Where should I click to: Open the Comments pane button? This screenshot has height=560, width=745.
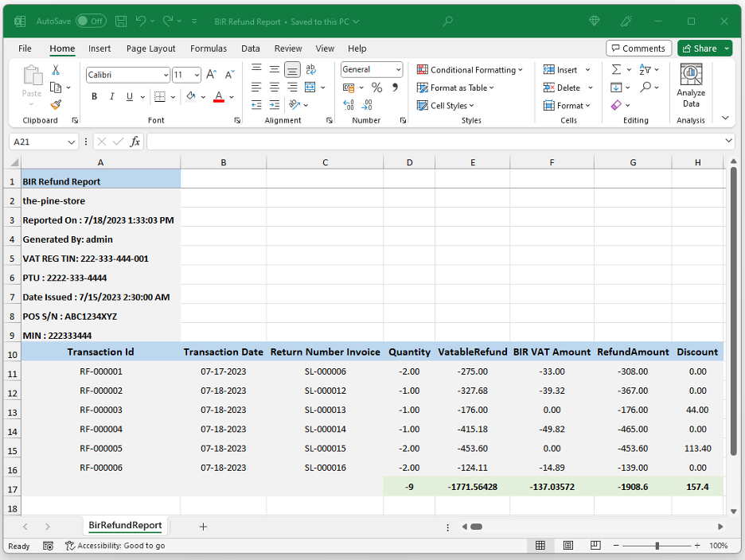pyautogui.click(x=638, y=49)
